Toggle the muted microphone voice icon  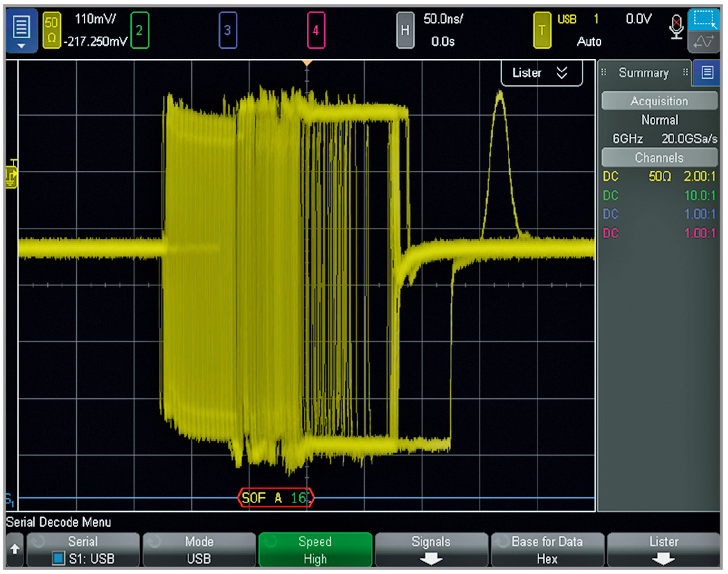[x=677, y=27]
